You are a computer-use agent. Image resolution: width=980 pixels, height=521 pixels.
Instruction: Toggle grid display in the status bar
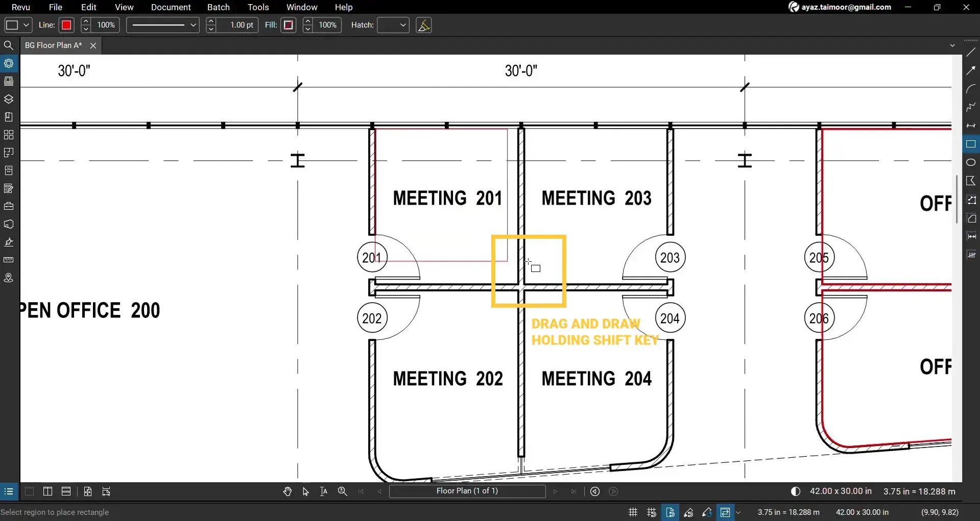tap(632, 512)
